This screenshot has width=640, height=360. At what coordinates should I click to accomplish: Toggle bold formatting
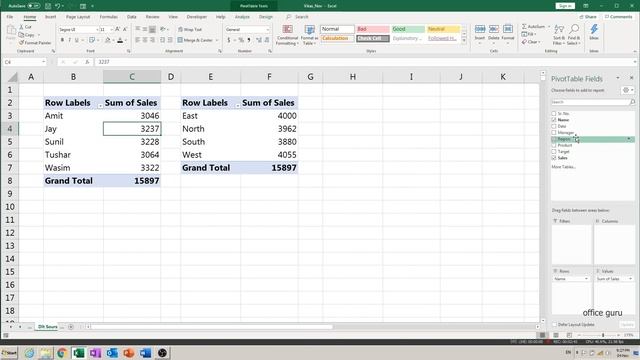point(62,40)
